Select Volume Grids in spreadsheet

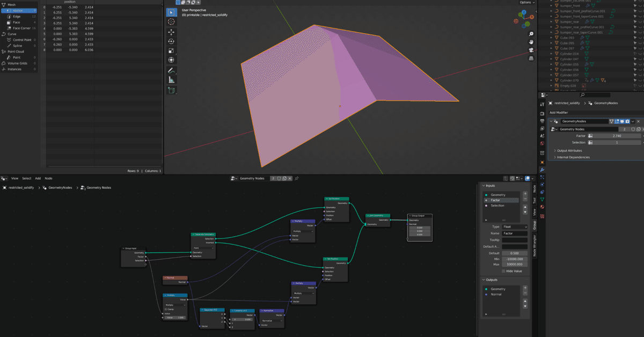click(19, 63)
